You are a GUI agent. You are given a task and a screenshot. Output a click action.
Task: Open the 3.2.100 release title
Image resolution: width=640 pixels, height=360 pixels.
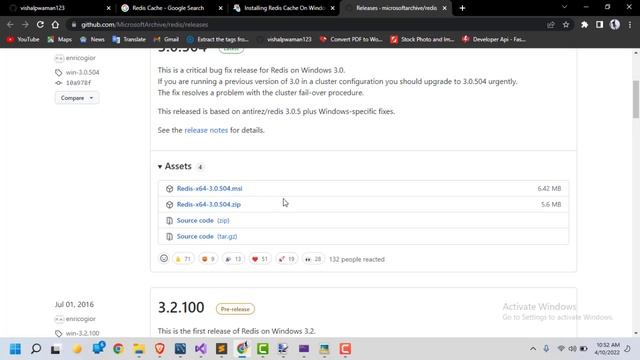point(181,307)
